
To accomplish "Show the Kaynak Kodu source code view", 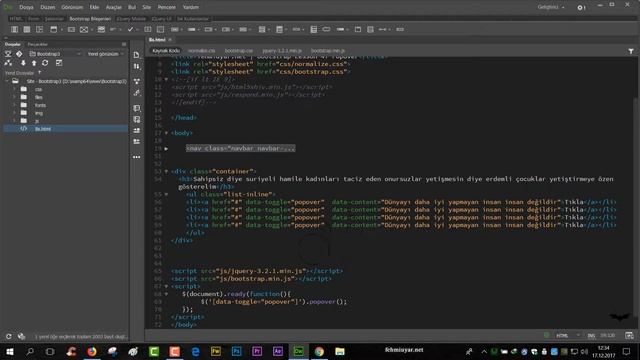I will (166, 51).
